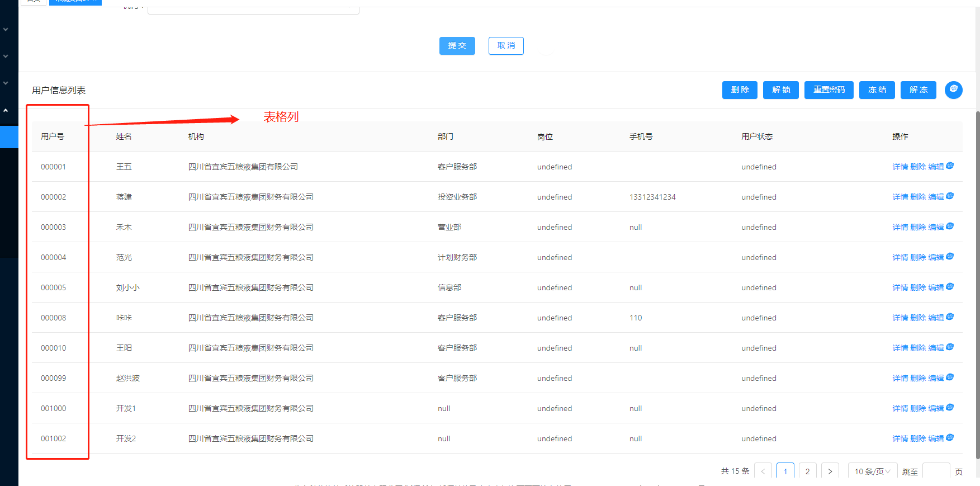Click 编辑 link for user 000099 赵洪波
This screenshot has height=486, width=980.
coord(936,378)
